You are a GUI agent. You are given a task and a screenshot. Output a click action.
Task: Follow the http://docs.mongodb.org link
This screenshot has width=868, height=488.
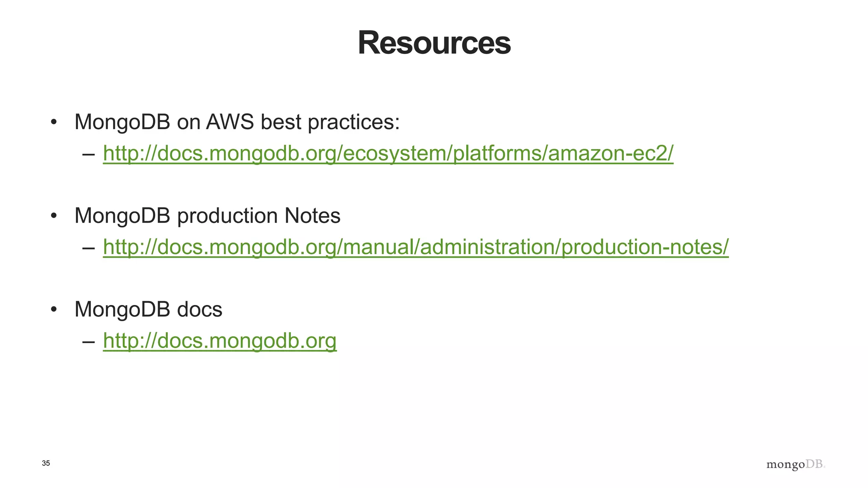pyautogui.click(x=220, y=341)
